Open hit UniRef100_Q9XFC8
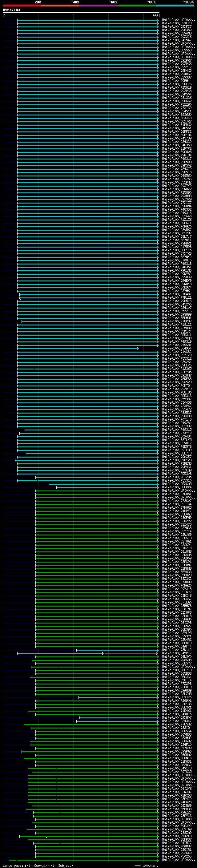The image size is (197, 868). pyautogui.click(x=176, y=23)
